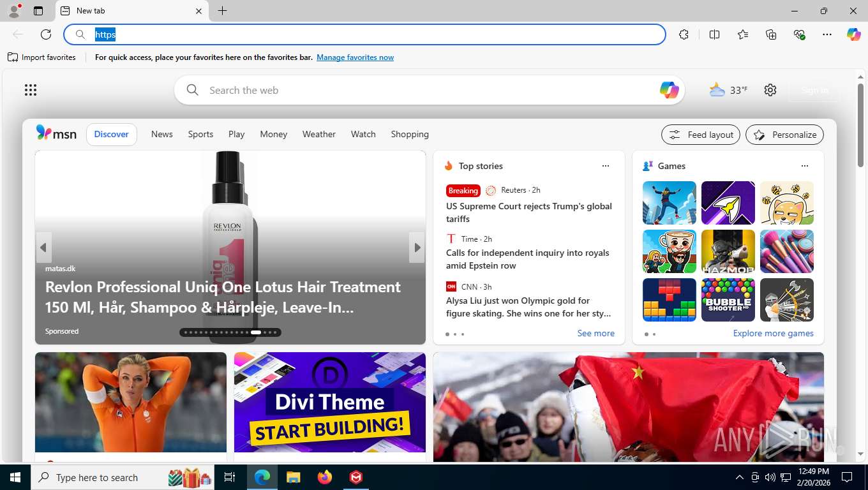Click the Search the web box

click(429, 90)
